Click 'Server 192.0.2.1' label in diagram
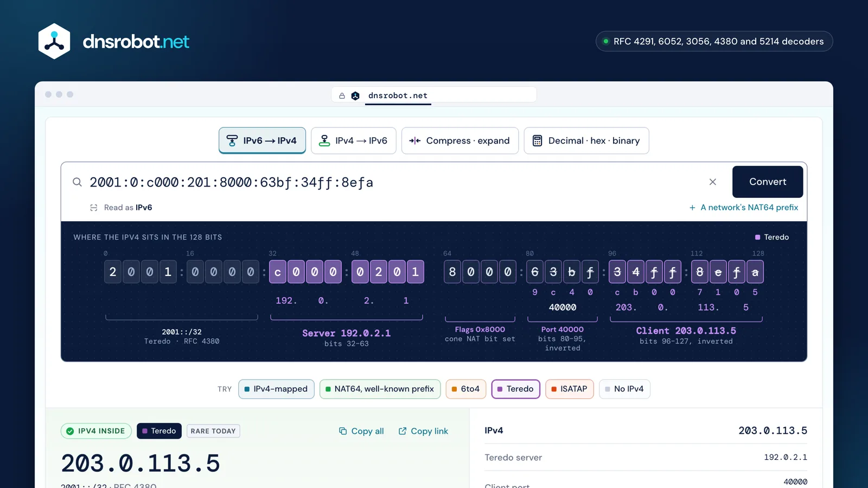868x488 pixels. point(346,333)
